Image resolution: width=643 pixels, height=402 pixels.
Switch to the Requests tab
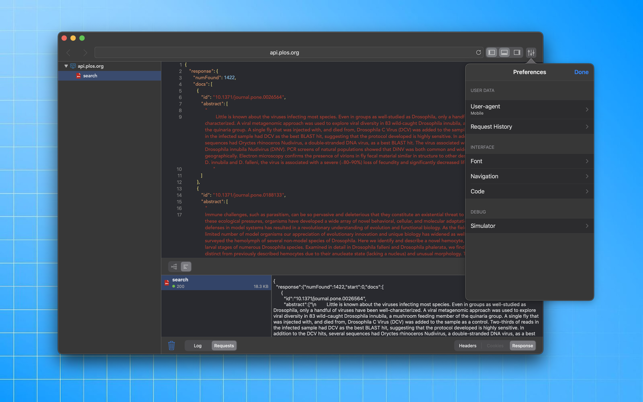pyautogui.click(x=224, y=346)
